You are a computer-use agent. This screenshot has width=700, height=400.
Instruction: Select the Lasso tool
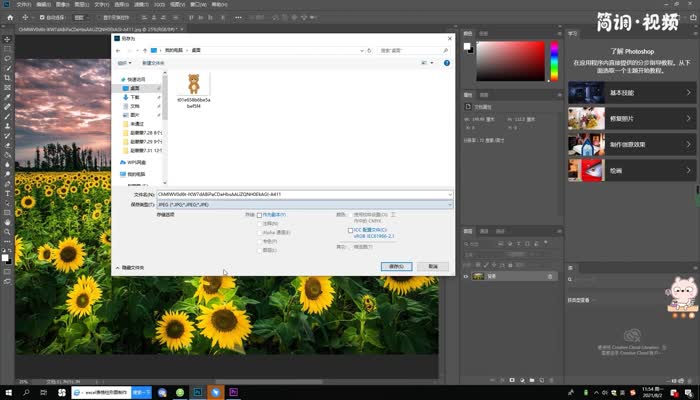coord(7,59)
